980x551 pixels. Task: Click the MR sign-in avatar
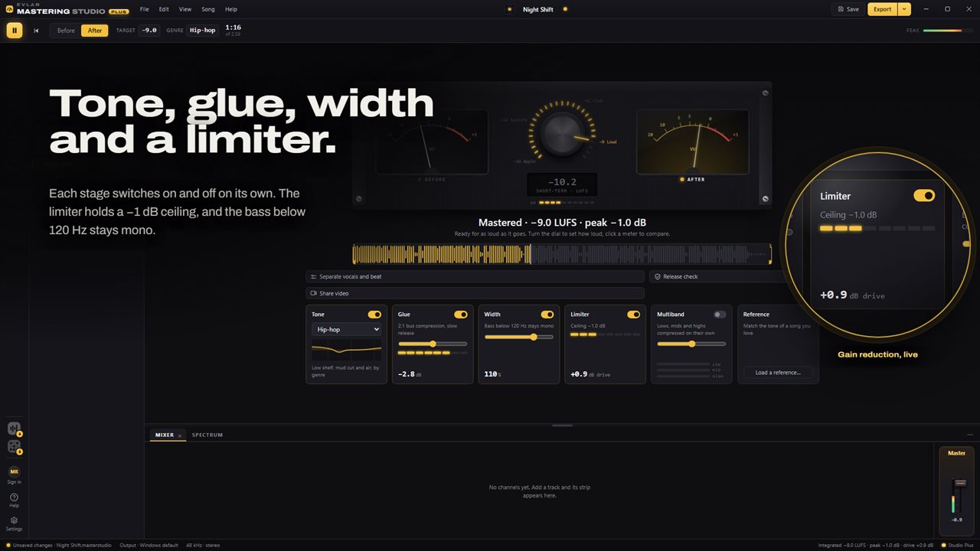[14, 471]
